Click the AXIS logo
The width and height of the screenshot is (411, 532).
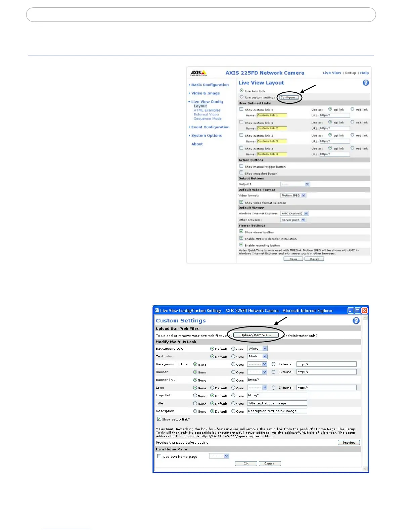[198, 73]
